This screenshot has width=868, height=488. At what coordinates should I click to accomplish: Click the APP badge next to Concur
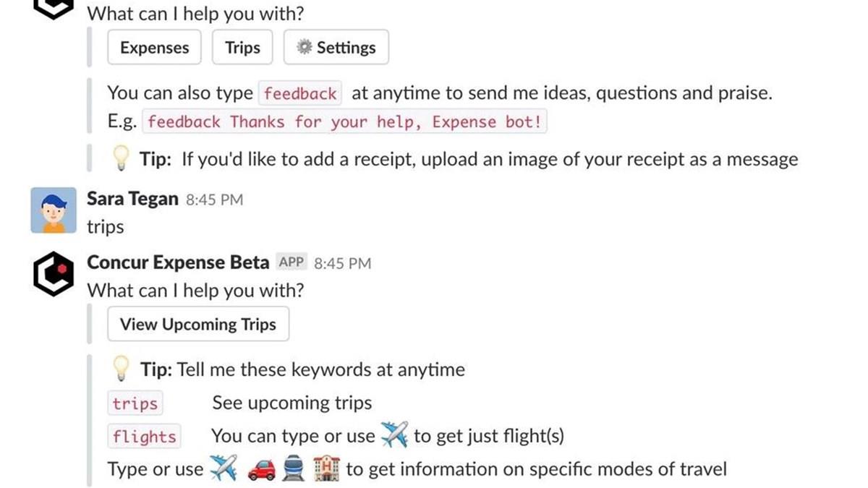(x=292, y=262)
